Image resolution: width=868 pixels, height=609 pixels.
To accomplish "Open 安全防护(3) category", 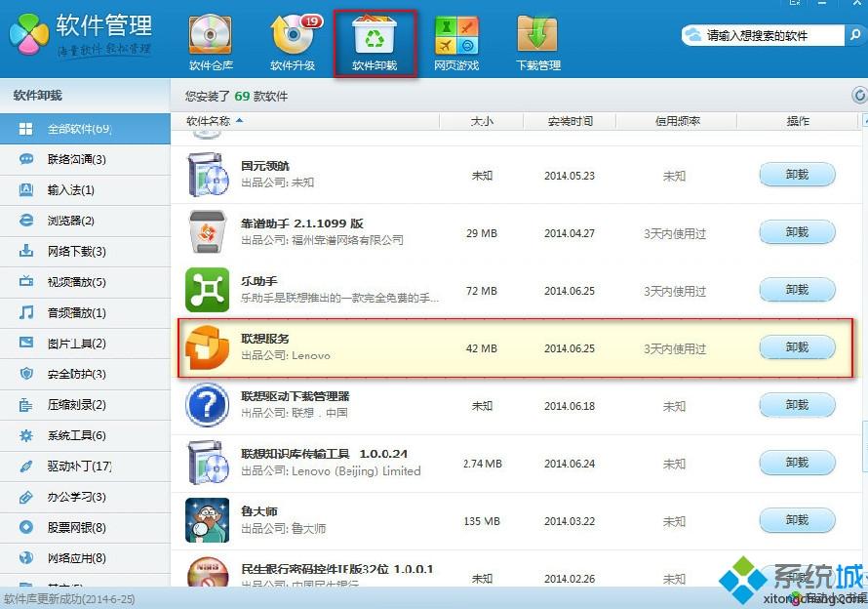I will [85, 374].
